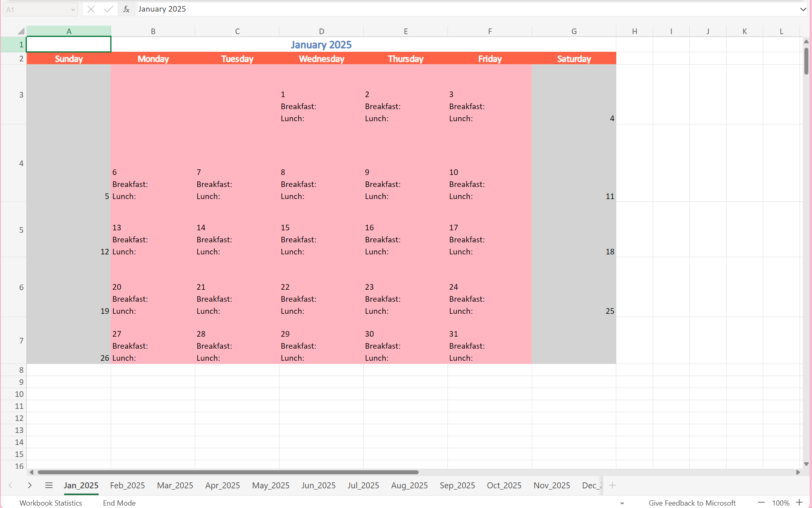
Task: Open Workbook Statistics
Action: click(51, 503)
